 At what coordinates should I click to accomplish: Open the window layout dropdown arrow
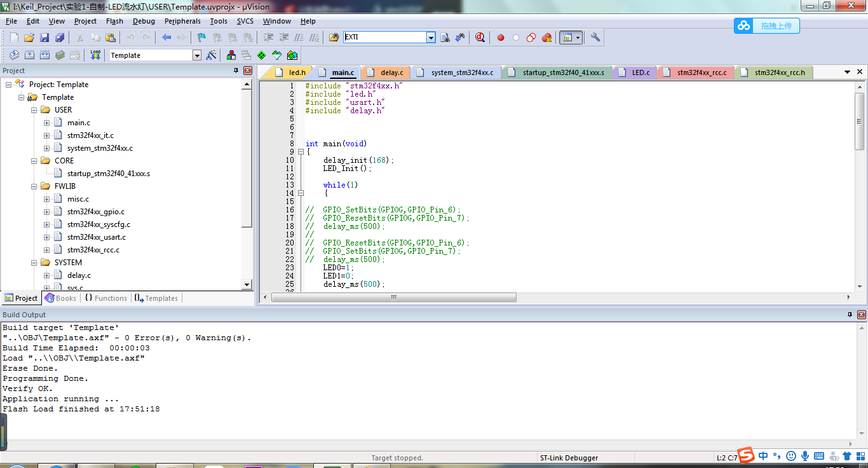(x=578, y=38)
